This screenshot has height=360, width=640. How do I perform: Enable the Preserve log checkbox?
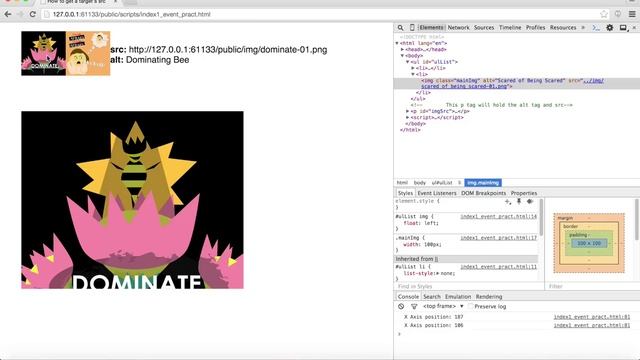470,306
